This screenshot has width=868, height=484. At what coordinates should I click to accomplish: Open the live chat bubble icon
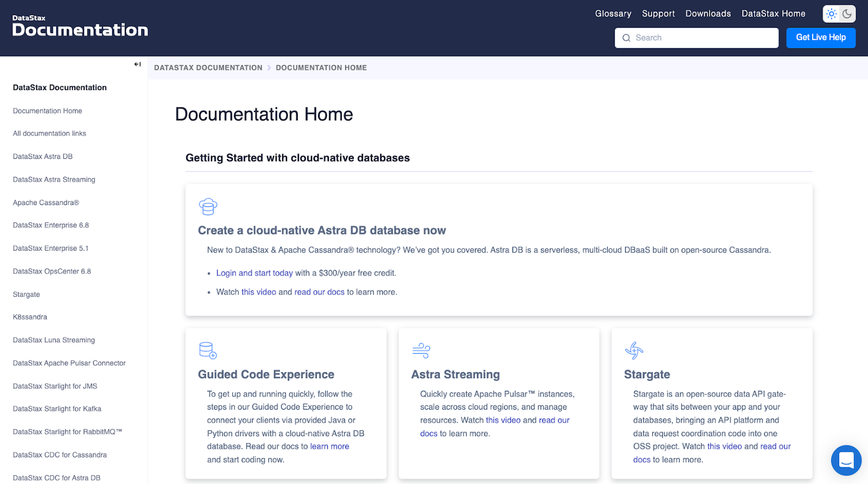pyautogui.click(x=846, y=460)
